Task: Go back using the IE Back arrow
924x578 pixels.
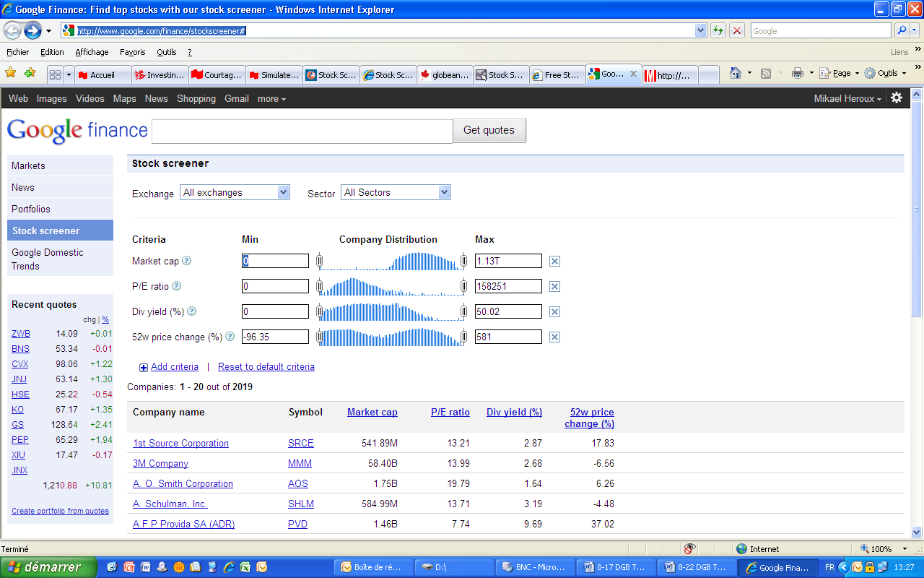Action: [x=12, y=30]
